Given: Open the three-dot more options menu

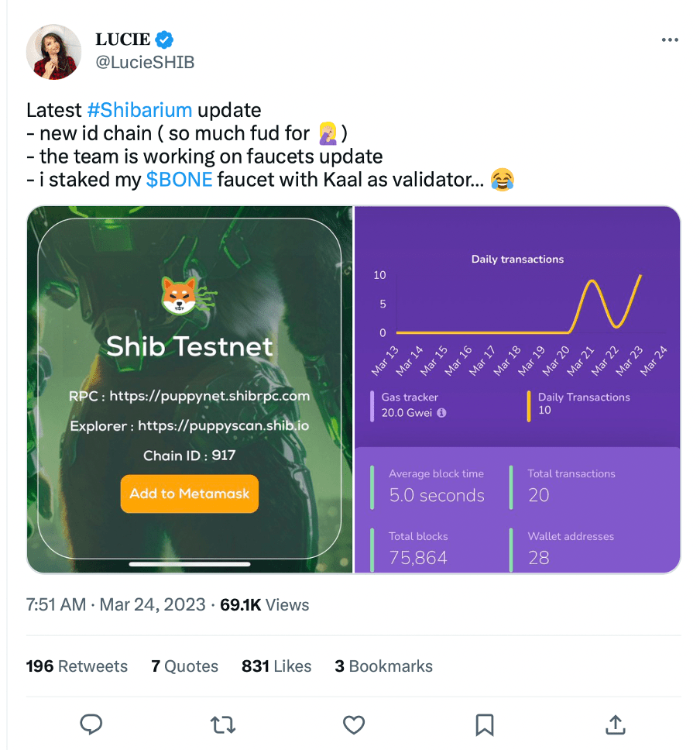Looking at the screenshot, I should coord(670,40).
